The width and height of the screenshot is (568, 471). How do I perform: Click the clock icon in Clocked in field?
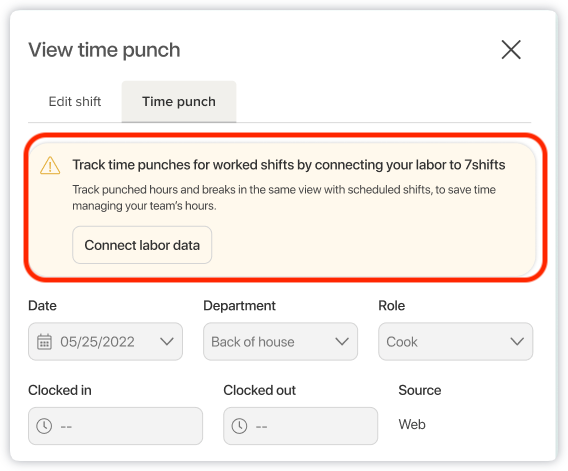pyautogui.click(x=44, y=426)
